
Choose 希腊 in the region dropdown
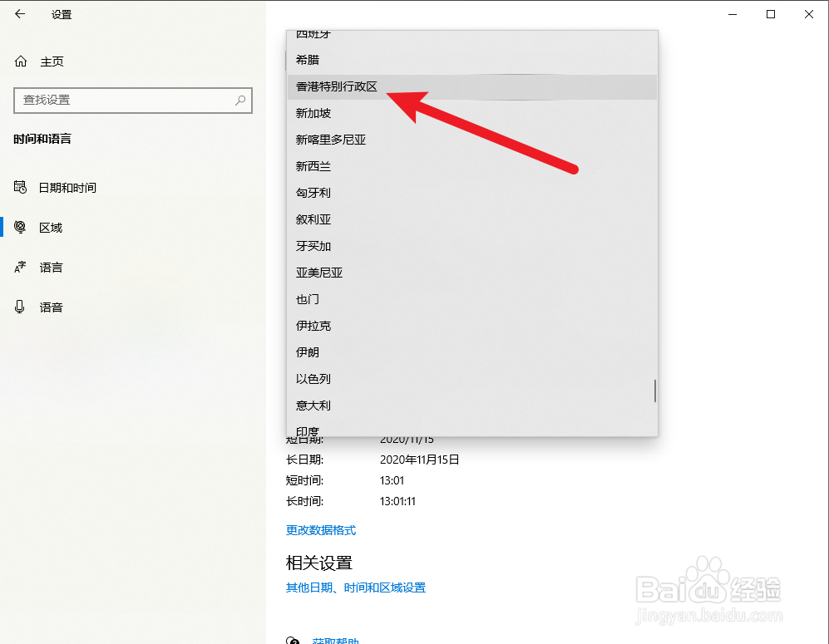308,60
